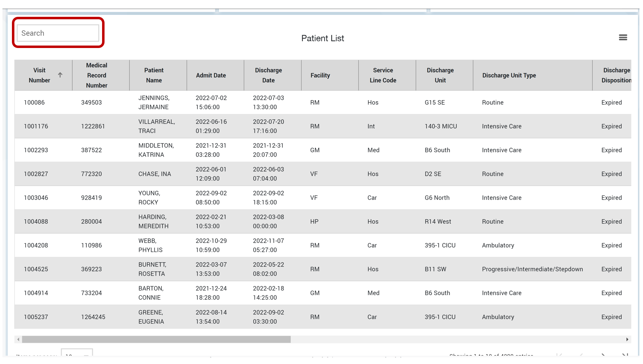Click medical record number 280004
This screenshot has height=364, width=643.
click(92, 222)
